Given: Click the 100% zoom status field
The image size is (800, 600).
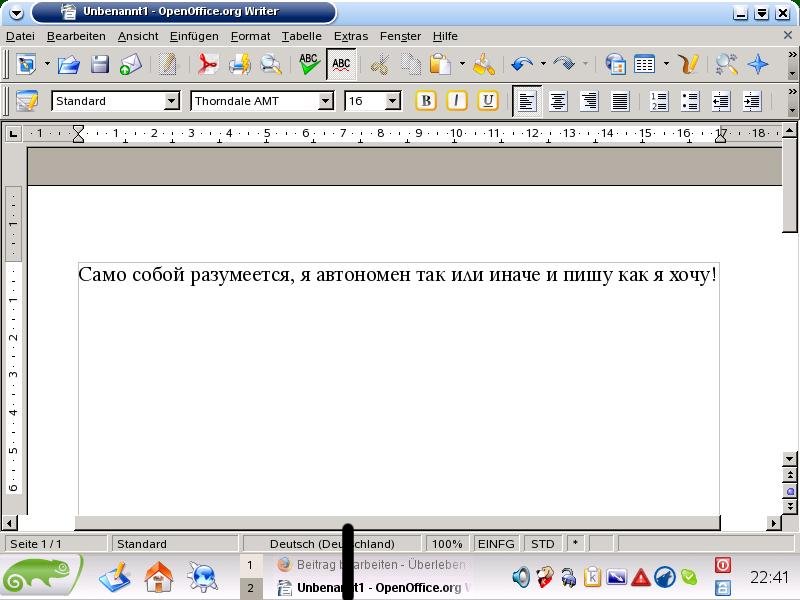Looking at the screenshot, I should [447, 544].
